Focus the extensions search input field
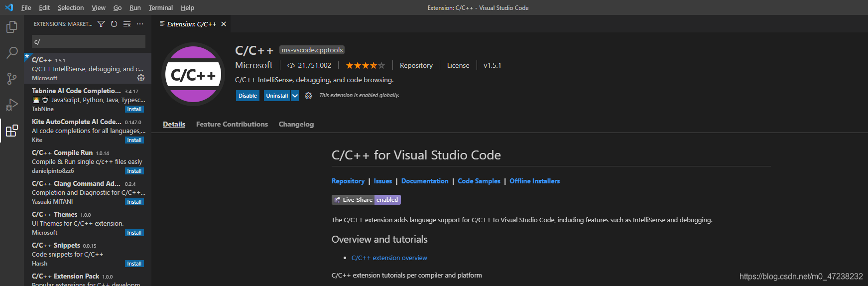Image resolution: width=868 pixels, height=286 pixels. [89, 41]
